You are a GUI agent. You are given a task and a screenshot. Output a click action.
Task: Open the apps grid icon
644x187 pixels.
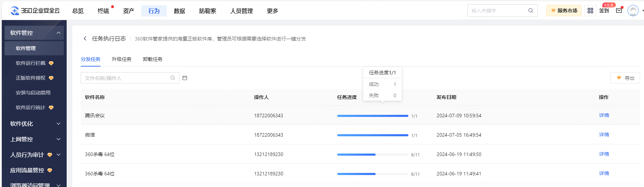590,11
